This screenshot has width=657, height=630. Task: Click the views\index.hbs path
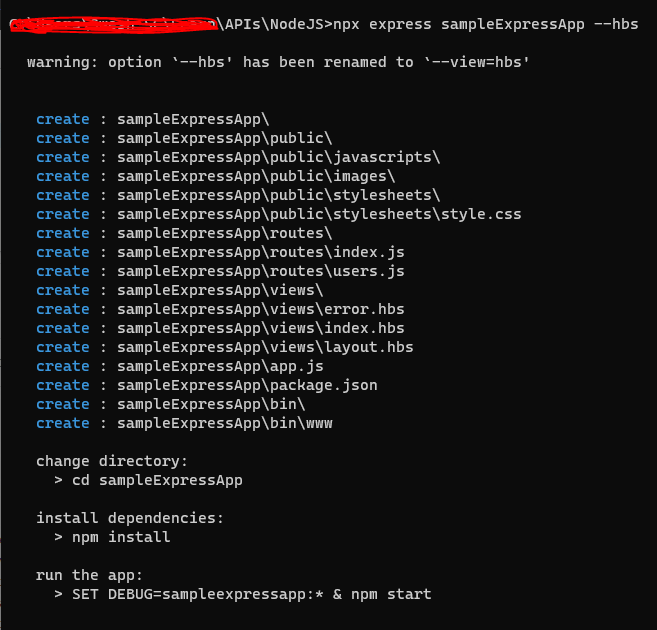tap(260, 328)
